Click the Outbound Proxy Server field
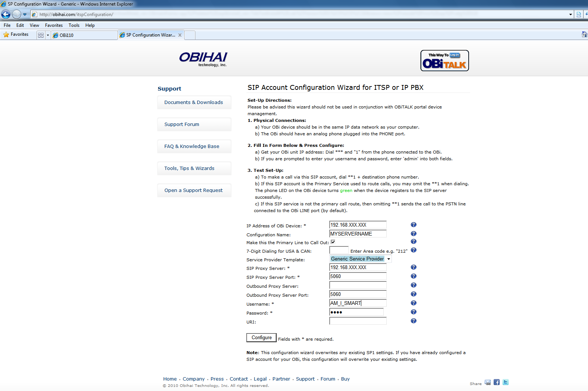 [x=358, y=285]
